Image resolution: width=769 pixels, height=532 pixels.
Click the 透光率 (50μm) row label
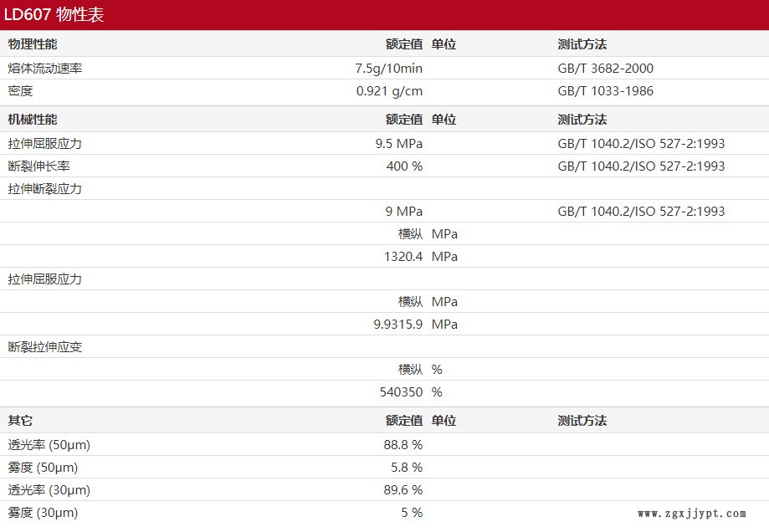click(x=49, y=445)
